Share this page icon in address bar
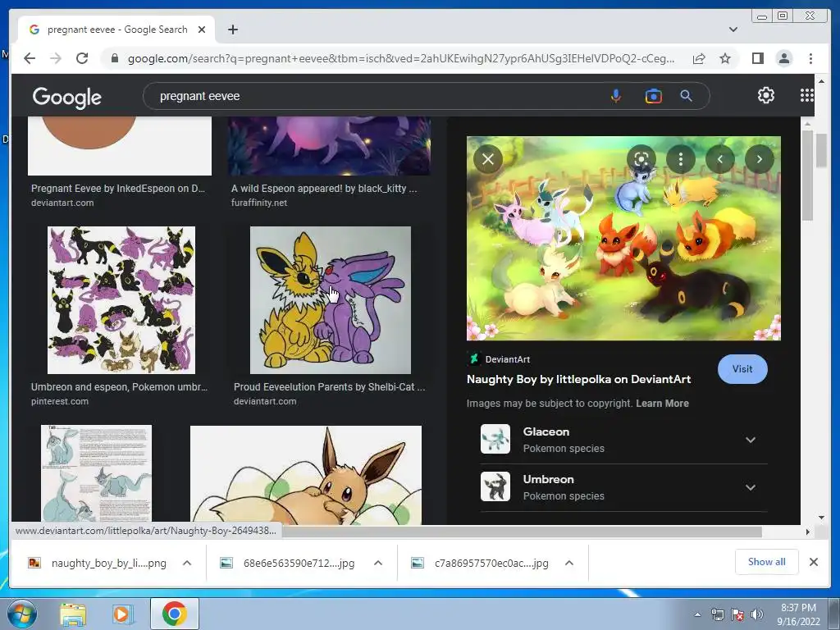The width and height of the screenshot is (840, 630). click(x=699, y=58)
